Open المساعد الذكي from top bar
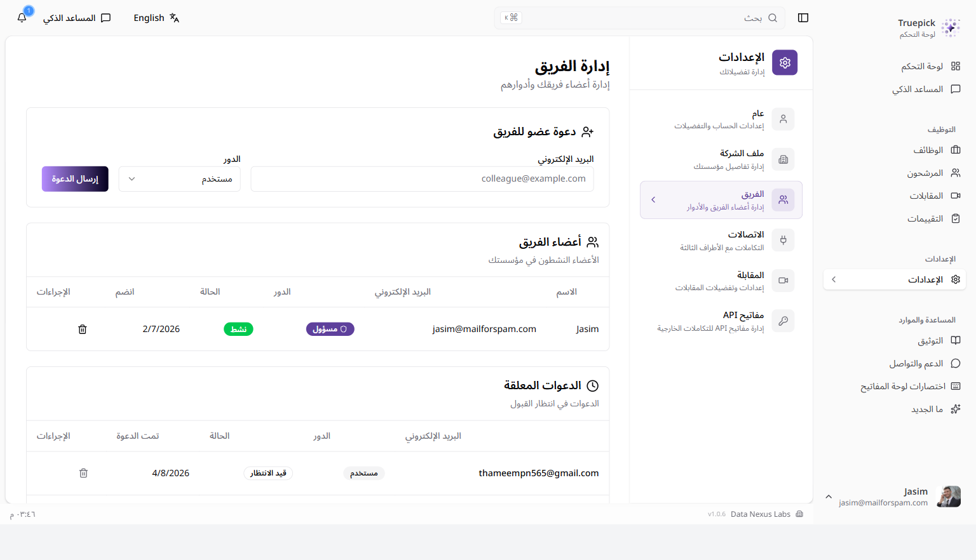The height and width of the screenshot is (560, 976). [77, 18]
